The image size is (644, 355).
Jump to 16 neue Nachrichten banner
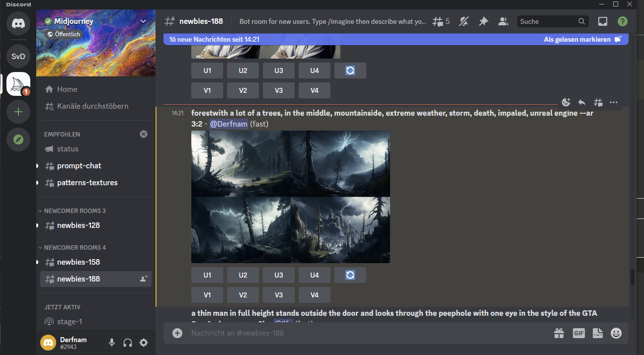click(214, 39)
